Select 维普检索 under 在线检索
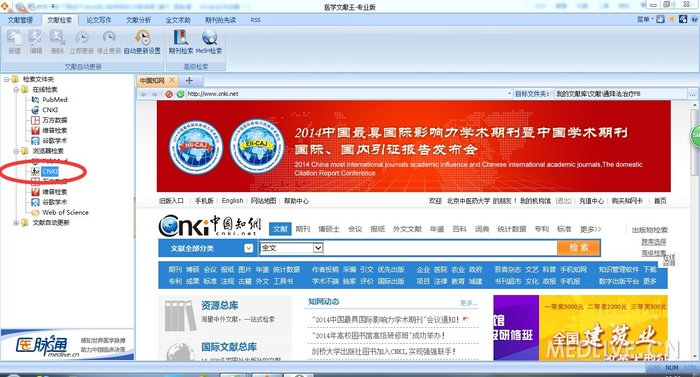700x377 pixels. coord(54,130)
